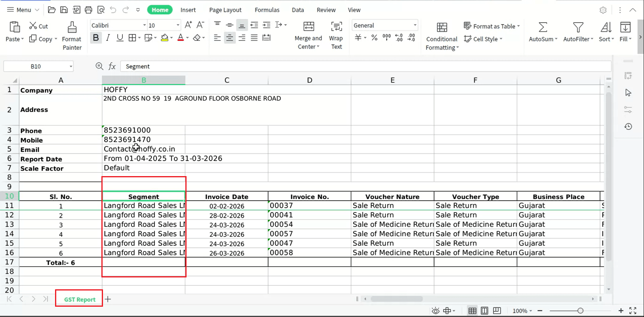
Task: Apply the red font color swatch
Action: pyautogui.click(x=181, y=38)
